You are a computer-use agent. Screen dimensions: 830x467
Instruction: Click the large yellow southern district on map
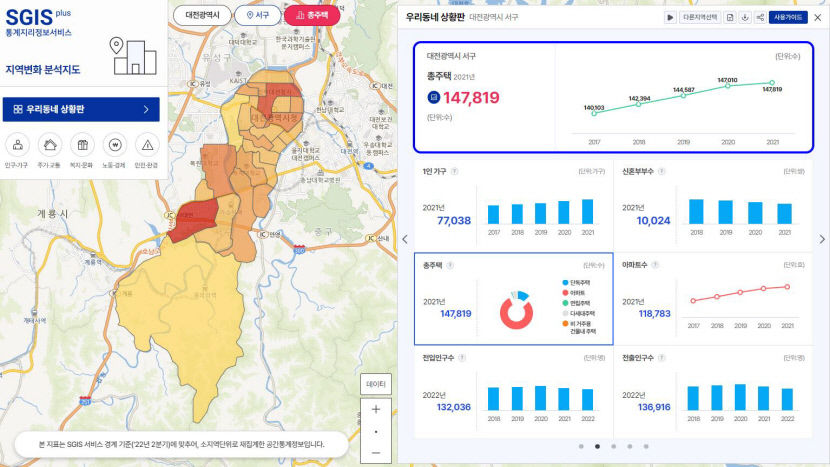(183, 312)
